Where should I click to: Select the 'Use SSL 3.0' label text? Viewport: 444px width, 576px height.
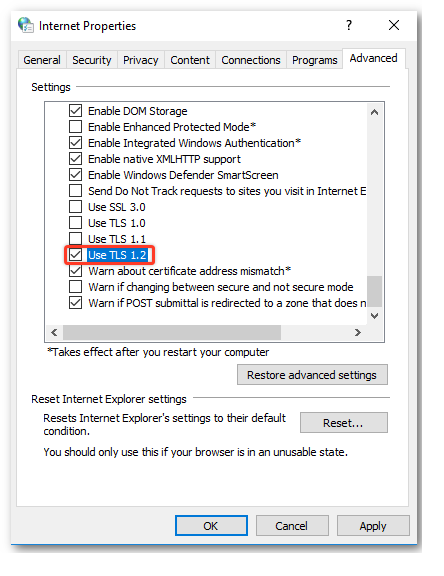tap(117, 207)
